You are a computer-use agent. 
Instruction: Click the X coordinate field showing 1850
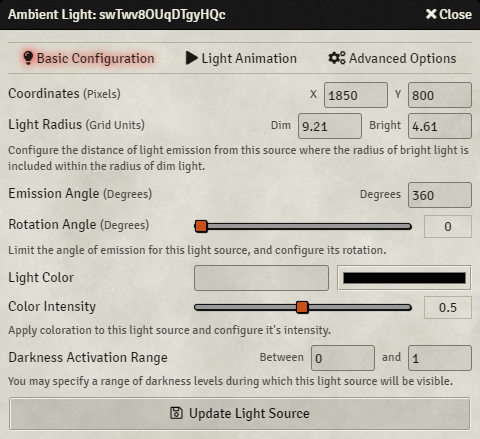tap(356, 95)
